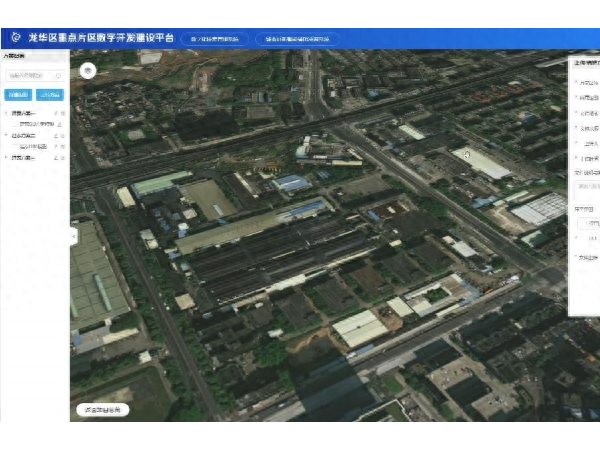Viewport: 600px width, 450px height.
Task: Click delete icon of second tree group
Action: pyautogui.click(x=63, y=135)
